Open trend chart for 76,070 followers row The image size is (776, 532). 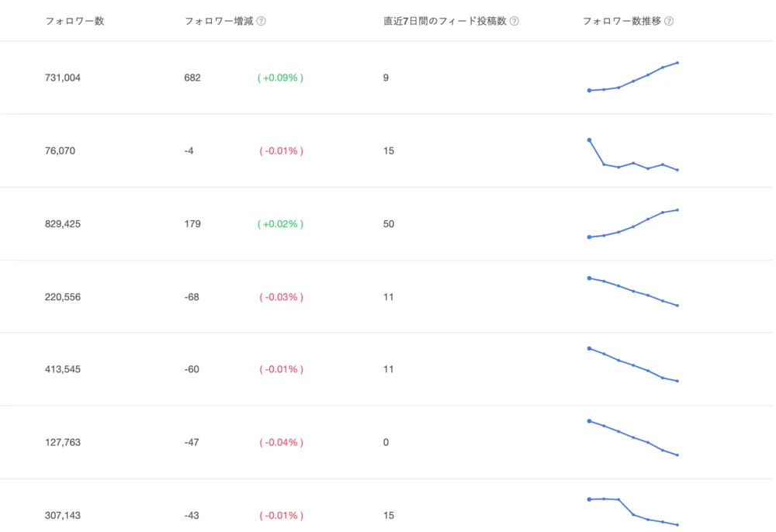[x=633, y=155]
